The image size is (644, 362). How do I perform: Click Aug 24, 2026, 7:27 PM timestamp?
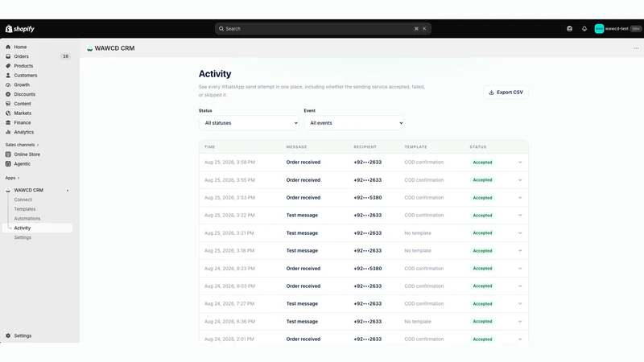coord(229,304)
